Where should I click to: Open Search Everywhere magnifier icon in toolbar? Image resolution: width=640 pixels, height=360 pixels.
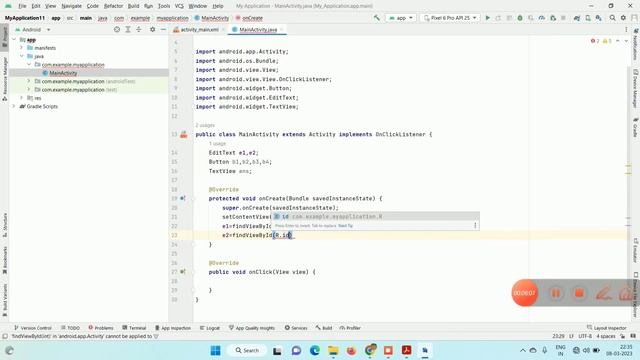pyautogui.click(x=613, y=18)
